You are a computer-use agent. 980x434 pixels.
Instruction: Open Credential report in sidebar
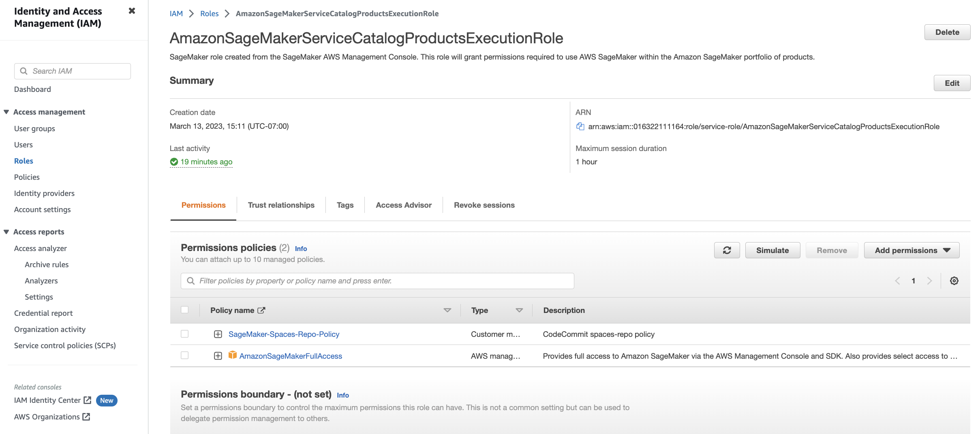43,313
